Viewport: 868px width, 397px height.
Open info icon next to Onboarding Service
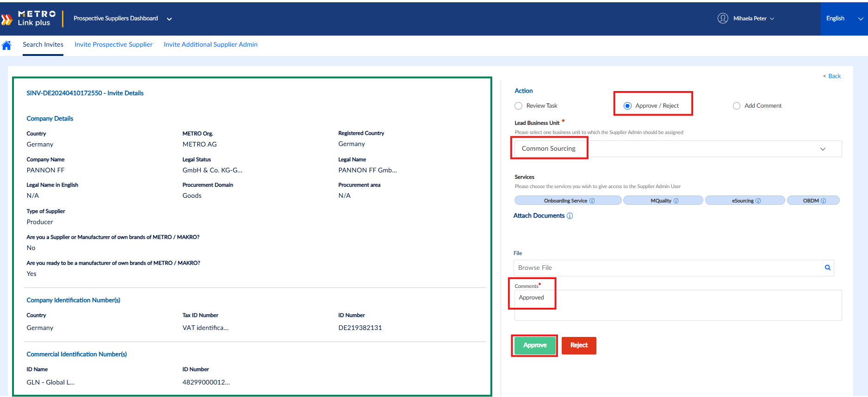click(x=592, y=201)
